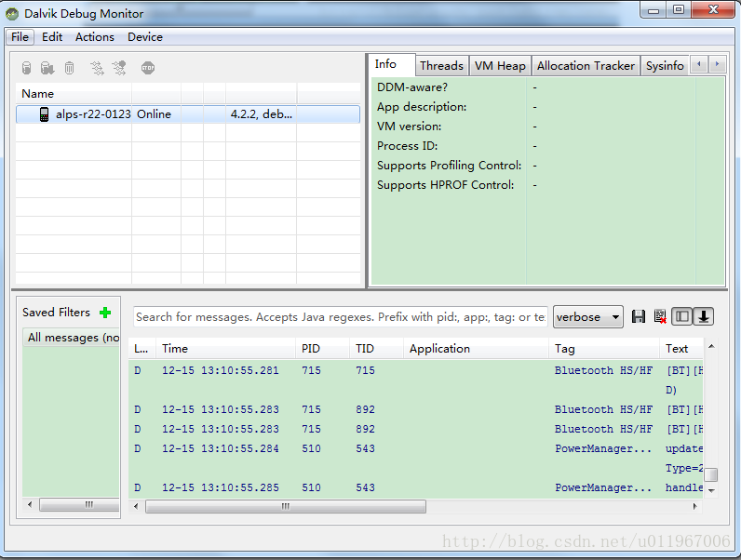741x560 pixels.
Task: Click the 4.2.2, deb... version cell
Action: (261, 114)
